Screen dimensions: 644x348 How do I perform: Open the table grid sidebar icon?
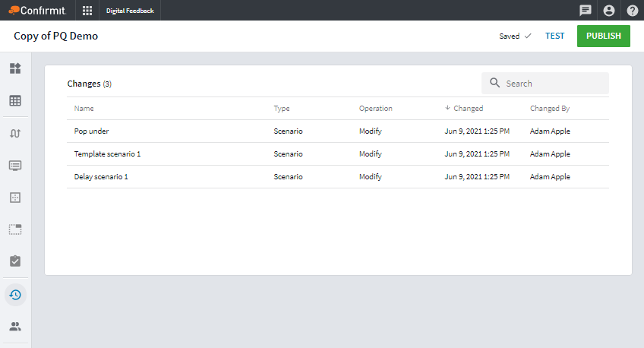[15, 100]
